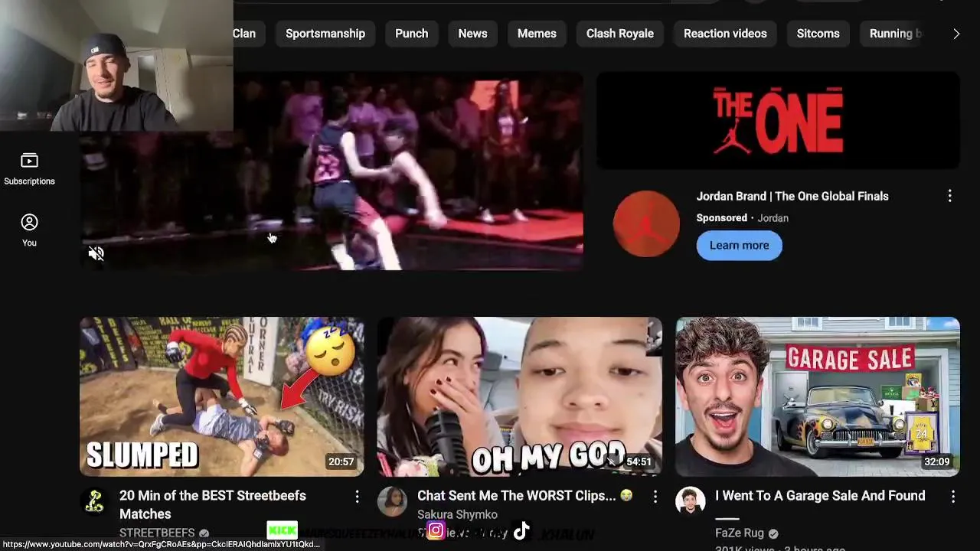Select the Clash Royale category chip

(620, 34)
